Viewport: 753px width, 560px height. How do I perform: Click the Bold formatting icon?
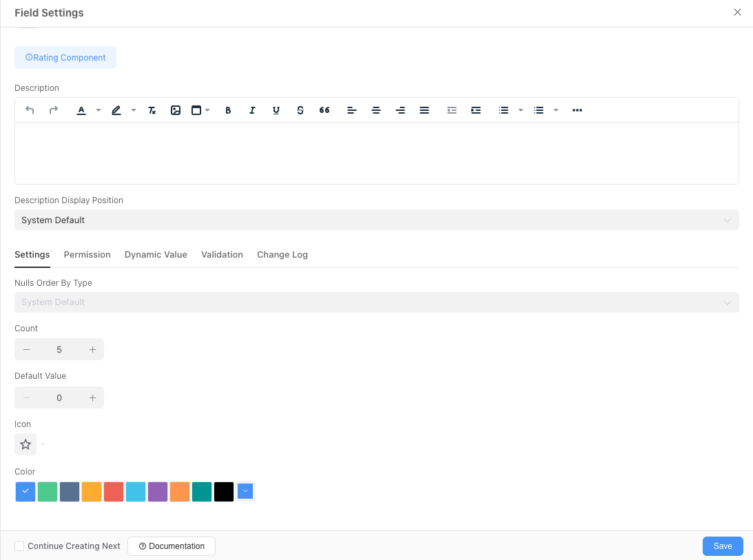(x=228, y=110)
